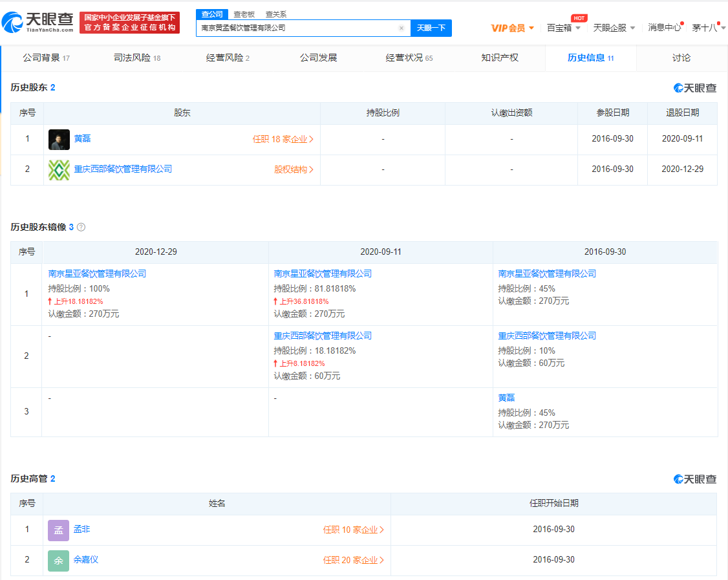Open the 南京星亚餐饮管理有限公司 link under 2016-09-30
This screenshot has width=728, height=580.
click(547, 274)
